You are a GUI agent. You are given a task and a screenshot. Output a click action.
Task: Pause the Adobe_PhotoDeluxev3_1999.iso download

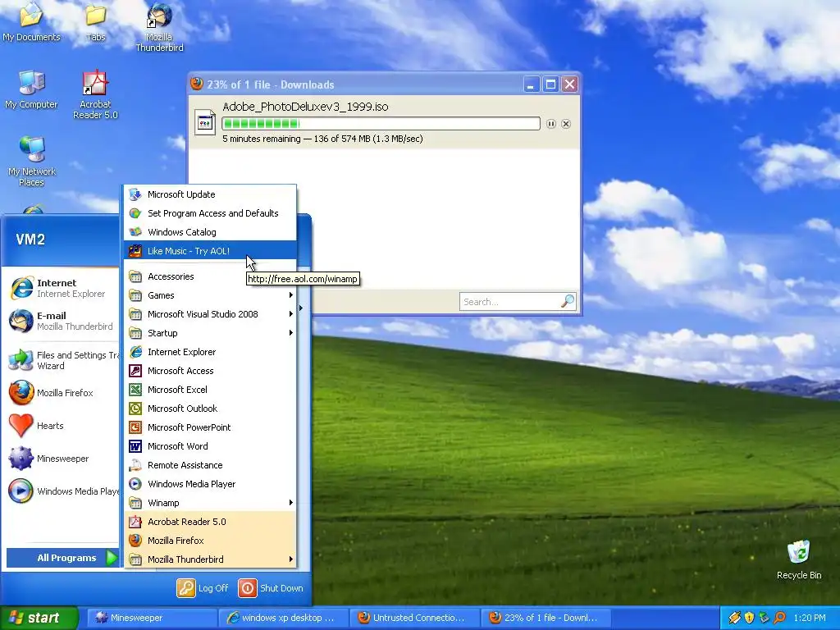tap(550, 124)
